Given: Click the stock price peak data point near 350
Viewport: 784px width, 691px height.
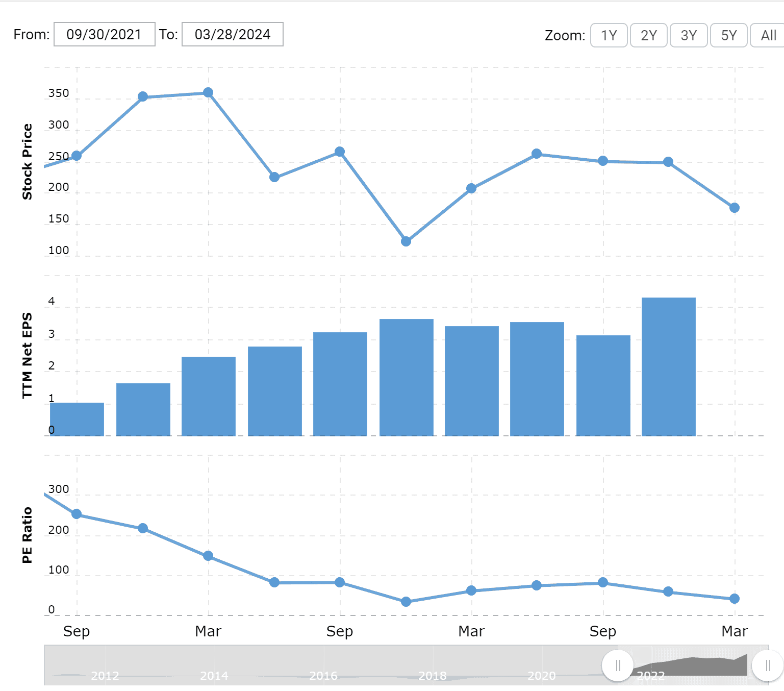Looking at the screenshot, I should [x=208, y=92].
